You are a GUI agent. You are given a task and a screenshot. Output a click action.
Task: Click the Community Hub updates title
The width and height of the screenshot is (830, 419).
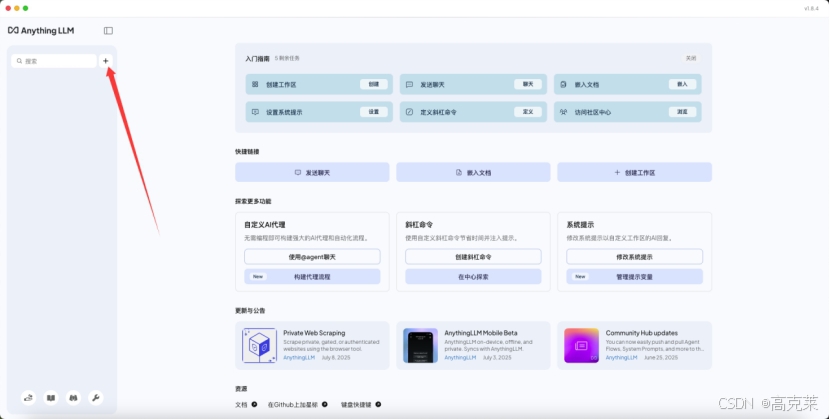click(x=642, y=333)
